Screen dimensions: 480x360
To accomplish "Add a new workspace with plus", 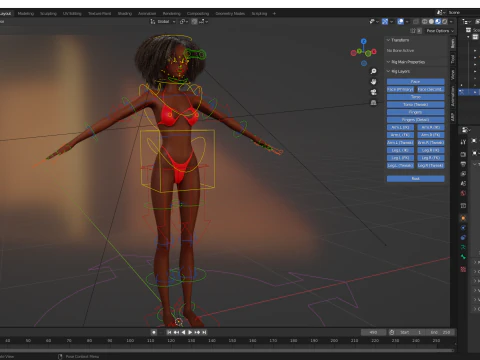I will (274, 14).
